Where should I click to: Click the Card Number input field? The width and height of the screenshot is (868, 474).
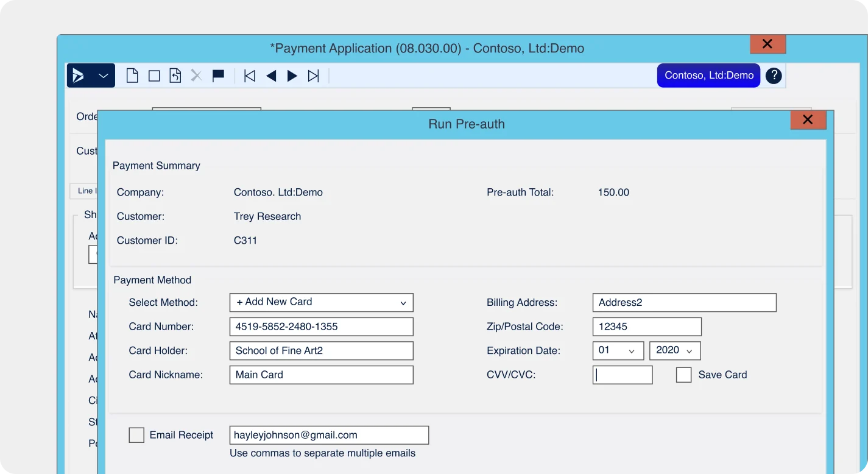pos(322,327)
